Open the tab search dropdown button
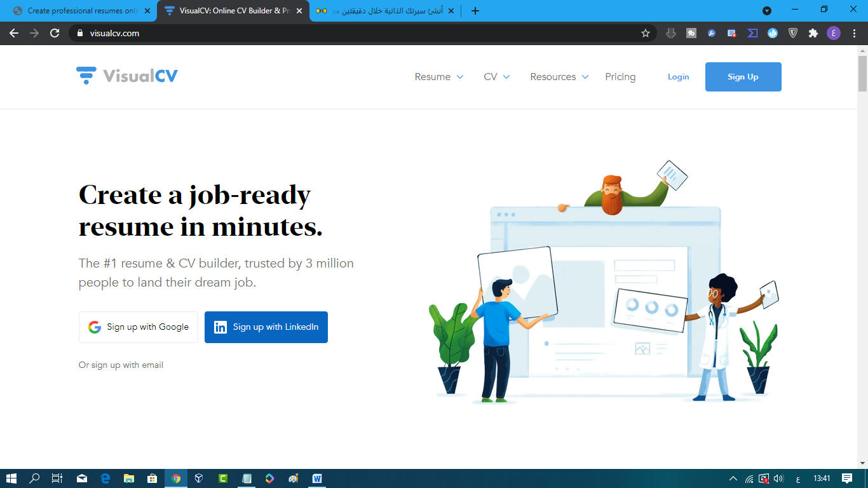The width and height of the screenshot is (868, 488). tap(767, 11)
